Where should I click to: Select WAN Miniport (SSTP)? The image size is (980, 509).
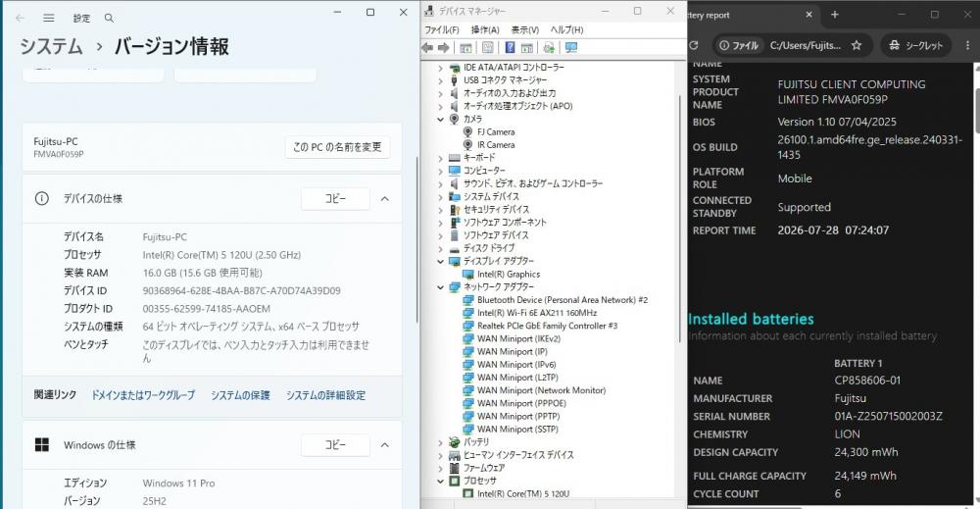pyautogui.click(x=517, y=429)
